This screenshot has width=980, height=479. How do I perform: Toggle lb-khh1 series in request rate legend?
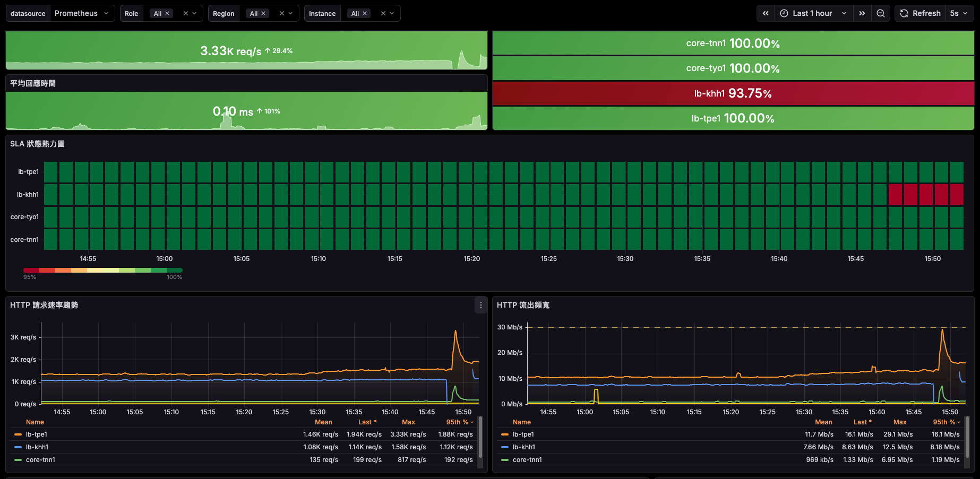tap(37, 447)
